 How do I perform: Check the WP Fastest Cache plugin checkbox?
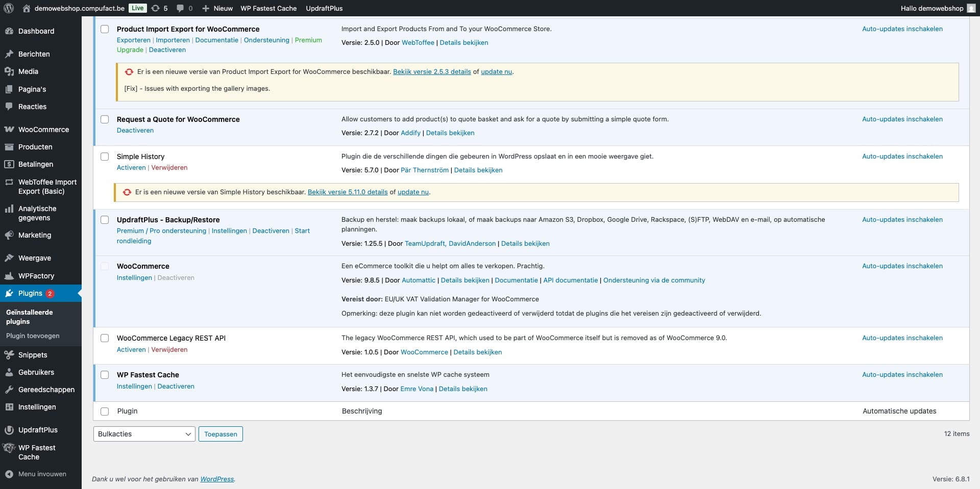(x=105, y=375)
